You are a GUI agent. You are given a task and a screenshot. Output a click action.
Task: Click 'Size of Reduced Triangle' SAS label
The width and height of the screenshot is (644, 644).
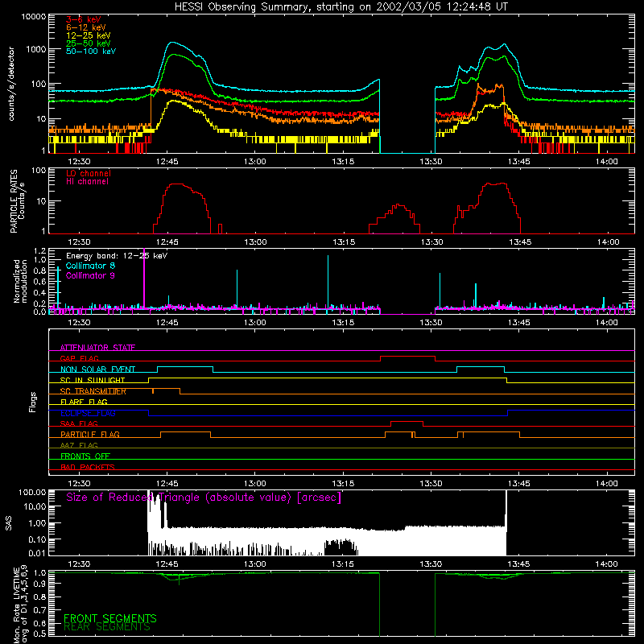pos(204,497)
